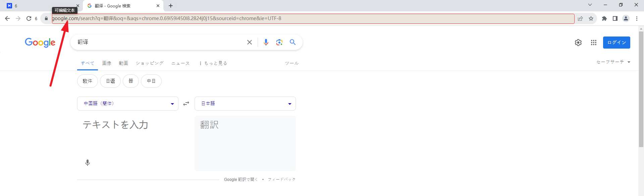Open the target language 日本語 dropdown
Image resolution: width=644 pixels, height=196 pixels.
[245, 104]
